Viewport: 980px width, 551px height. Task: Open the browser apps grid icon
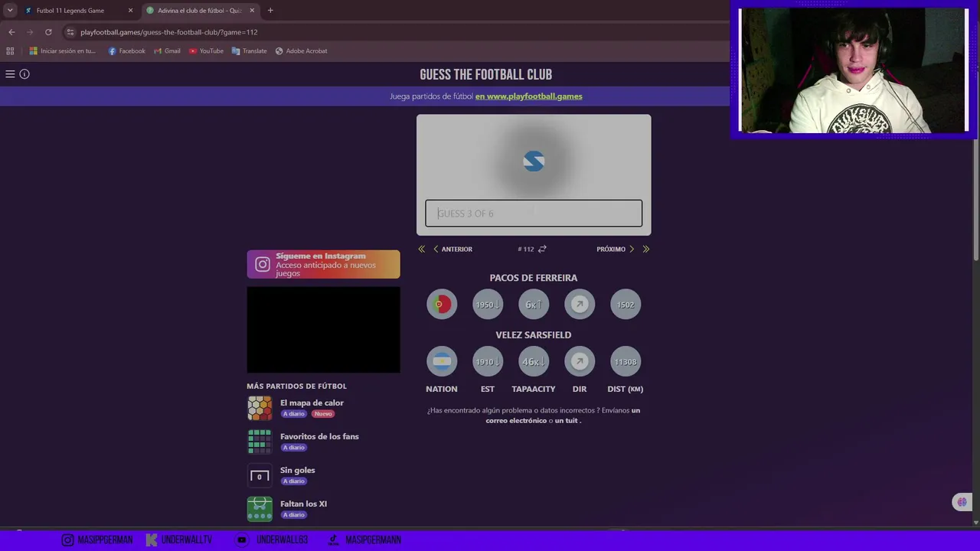coord(10,51)
